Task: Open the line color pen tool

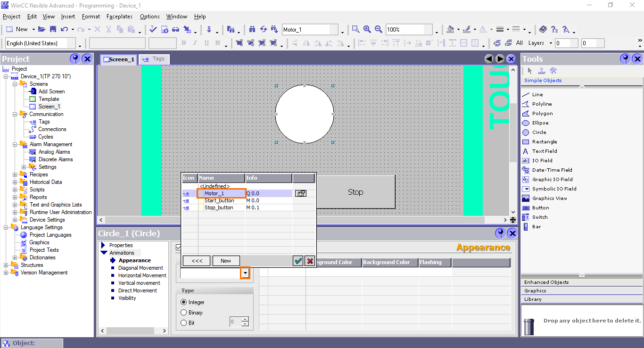Action: pyautogui.click(x=466, y=29)
